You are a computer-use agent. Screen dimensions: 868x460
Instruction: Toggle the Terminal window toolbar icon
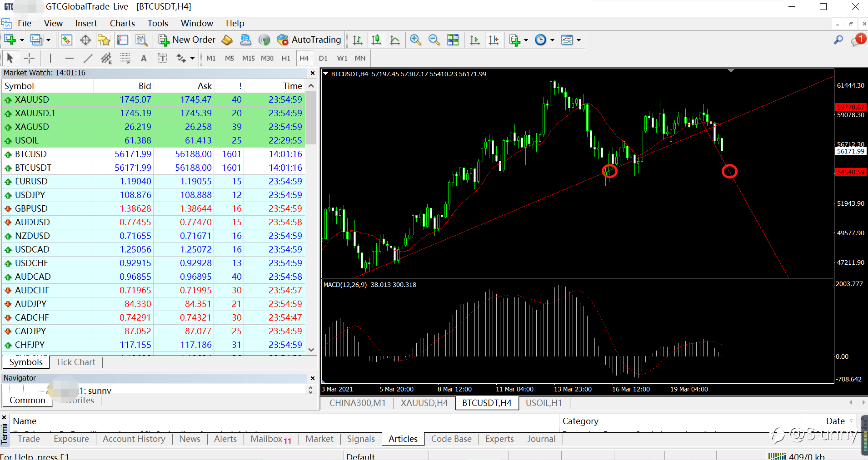click(123, 40)
